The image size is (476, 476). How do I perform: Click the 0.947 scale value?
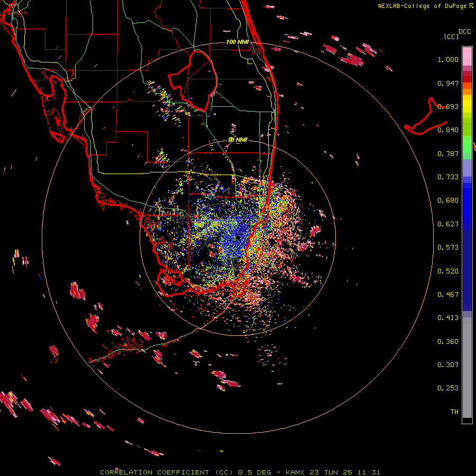coord(448,83)
